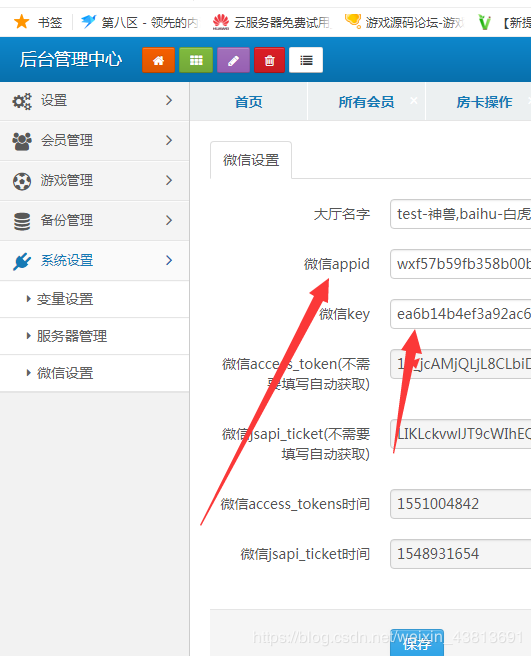Expand the 备份管理 menu chevron
The height and width of the screenshot is (656, 531).
[169, 220]
